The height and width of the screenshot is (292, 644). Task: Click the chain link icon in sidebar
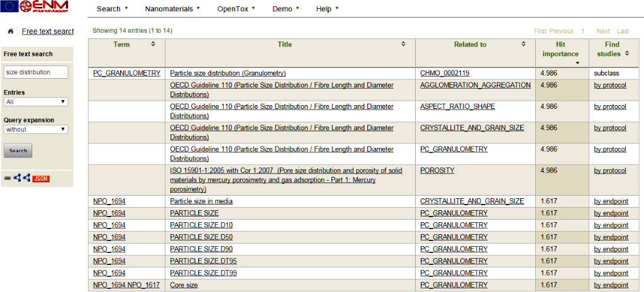click(8, 178)
